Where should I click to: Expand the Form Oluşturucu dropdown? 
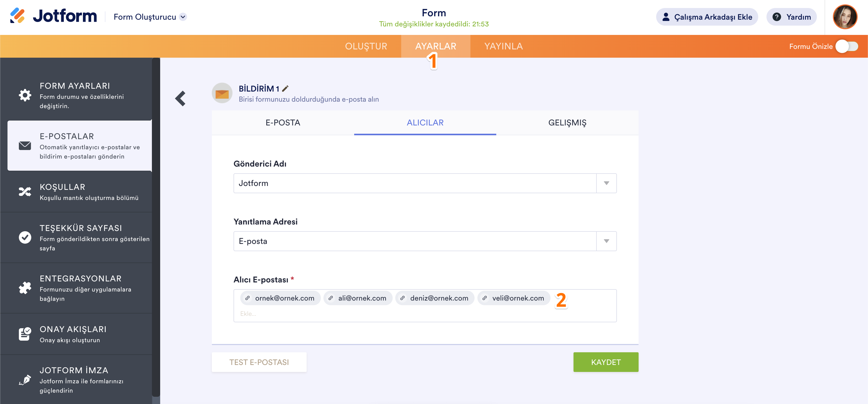[x=183, y=17]
